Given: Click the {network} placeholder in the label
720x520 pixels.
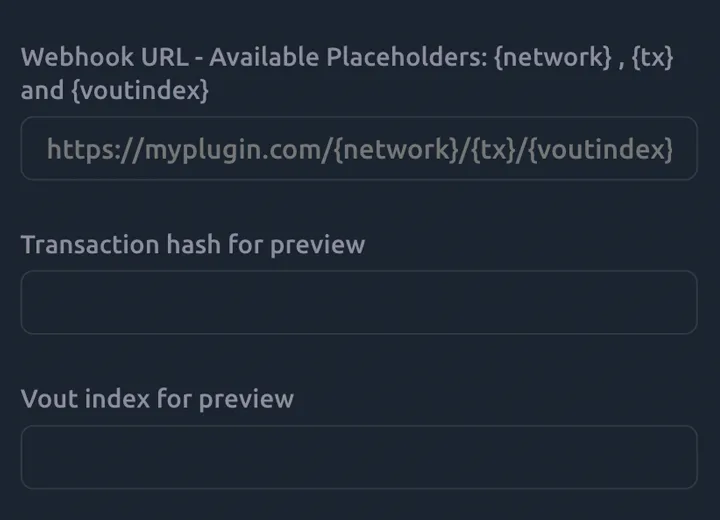Looking at the screenshot, I should pos(552,57).
